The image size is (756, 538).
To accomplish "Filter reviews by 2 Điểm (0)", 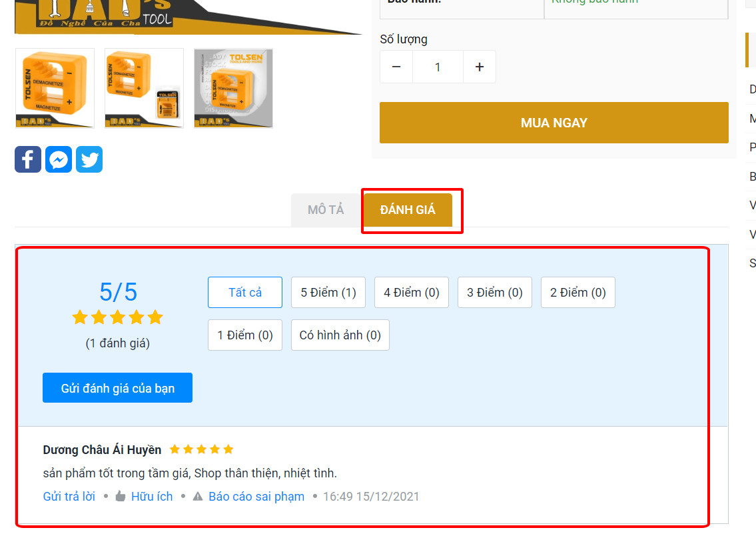I will [x=578, y=293].
